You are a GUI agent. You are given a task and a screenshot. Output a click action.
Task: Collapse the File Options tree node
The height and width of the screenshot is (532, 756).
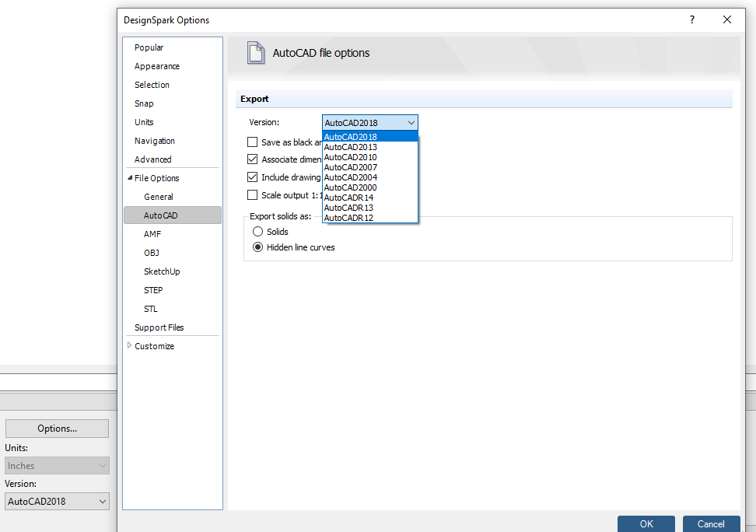[130, 178]
